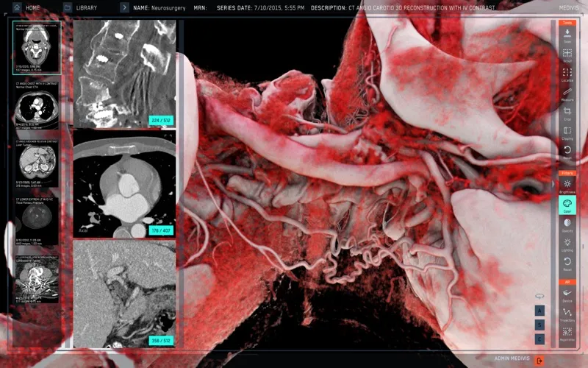Viewport: 588px width, 368px height.
Task: Click the HOME label in top bar
Action: click(x=32, y=7)
